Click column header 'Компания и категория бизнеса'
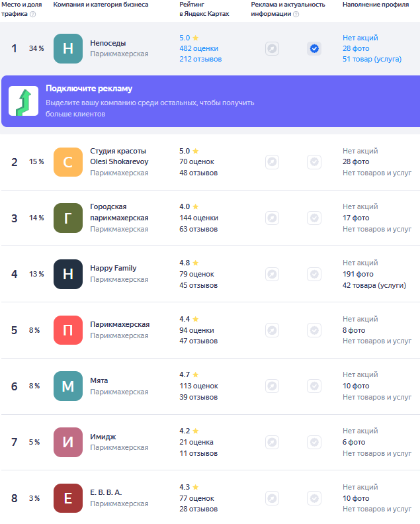Image resolution: width=420 pixels, height=524 pixels. click(101, 5)
